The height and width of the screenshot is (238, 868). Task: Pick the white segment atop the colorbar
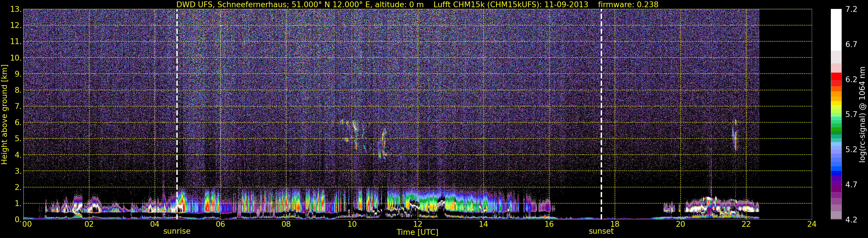coord(836,30)
